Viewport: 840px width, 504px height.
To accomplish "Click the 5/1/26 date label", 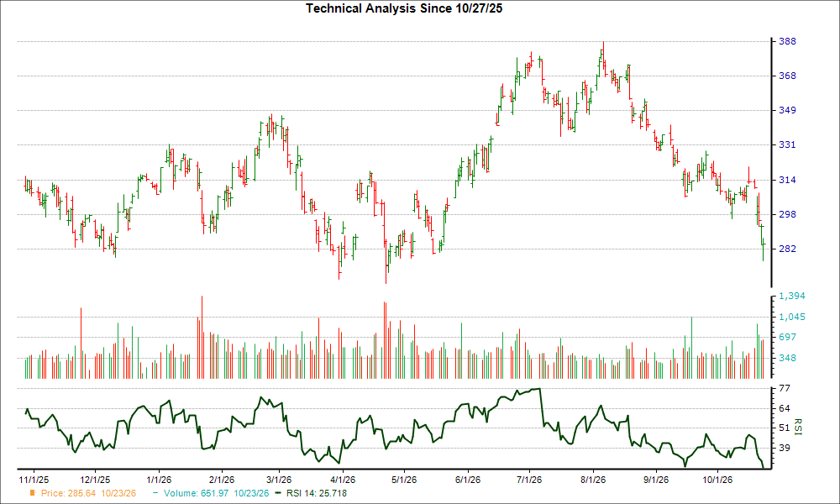I will click(x=404, y=480).
